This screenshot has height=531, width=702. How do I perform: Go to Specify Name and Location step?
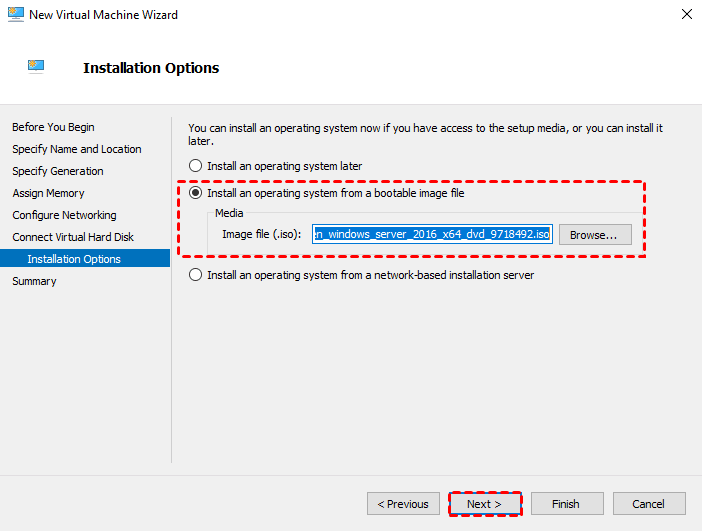coord(77,149)
